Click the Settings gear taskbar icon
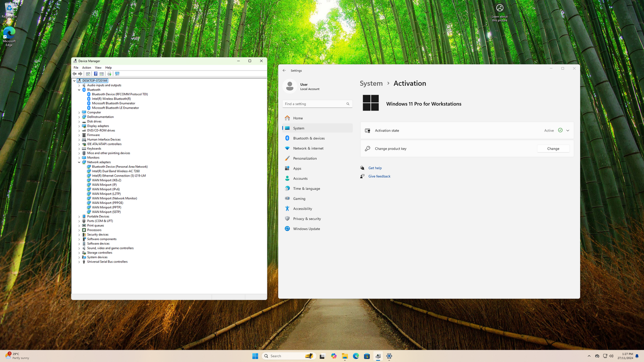 click(x=389, y=356)
